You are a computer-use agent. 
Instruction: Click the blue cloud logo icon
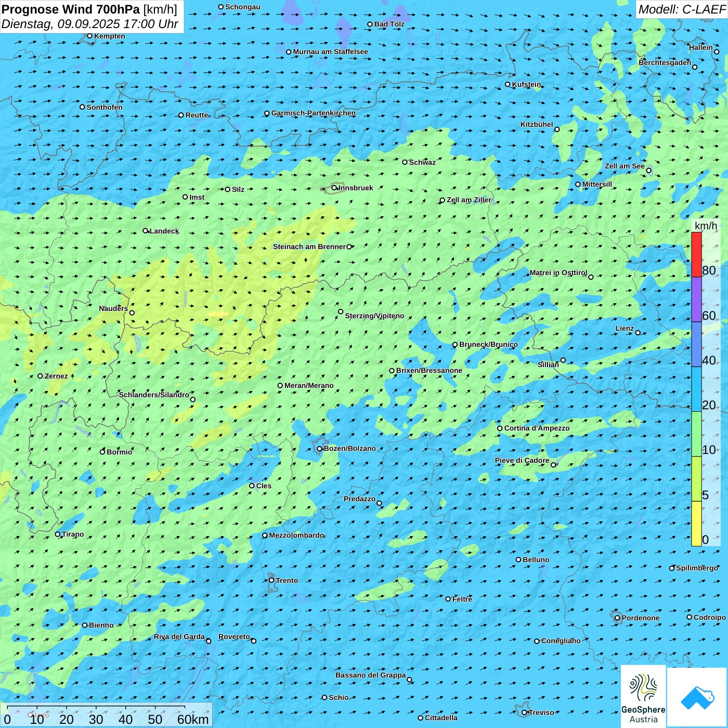pyautogui.click(x=697, y=698)
